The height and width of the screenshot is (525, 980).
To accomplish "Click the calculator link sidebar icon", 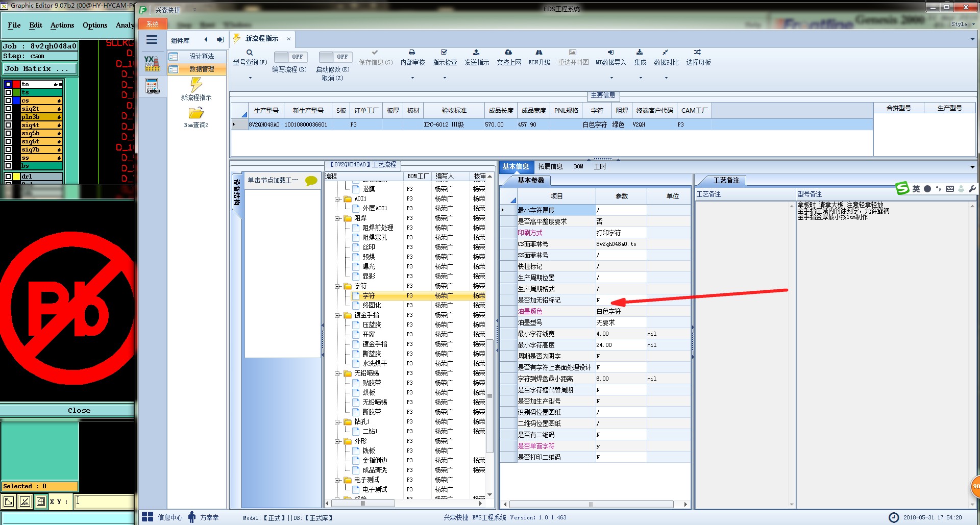I will click(x=152, y=86).
